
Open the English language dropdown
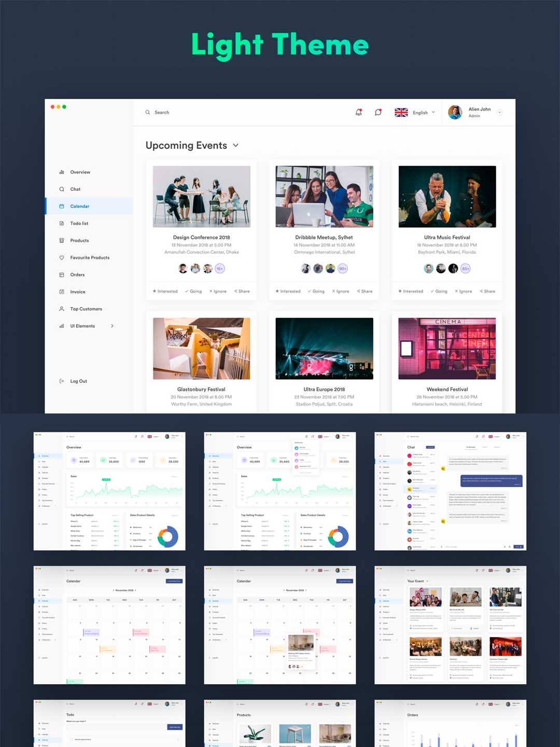click(x=424, y=113)
